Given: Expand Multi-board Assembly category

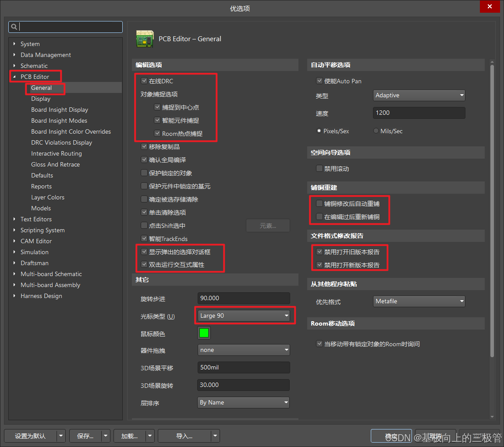Looking at the screenshot, I should pyautogui.click(x=14, y=285).
